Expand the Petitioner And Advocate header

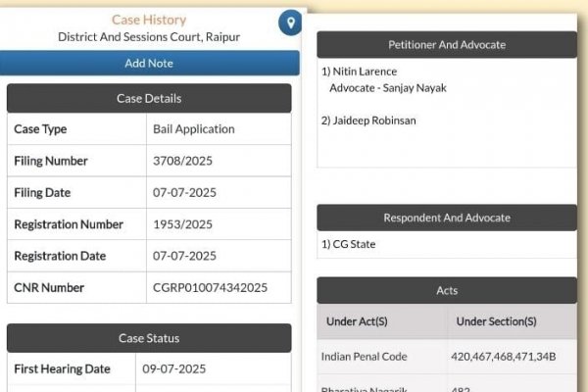click(447, 45)
